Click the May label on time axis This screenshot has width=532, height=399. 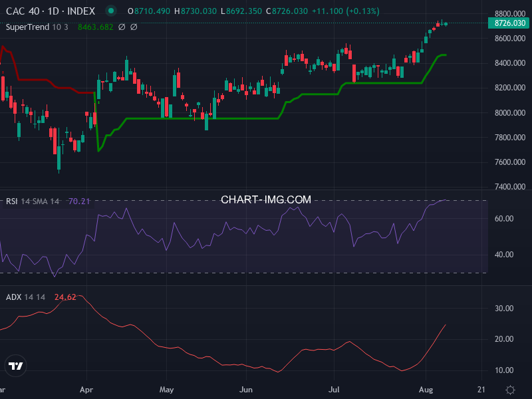coord(167,390)
